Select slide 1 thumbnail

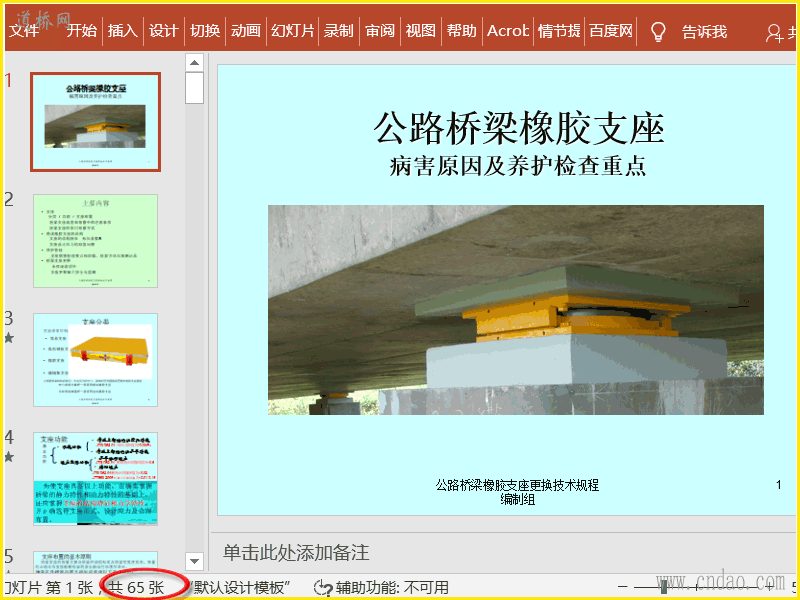tap(95, 121)
